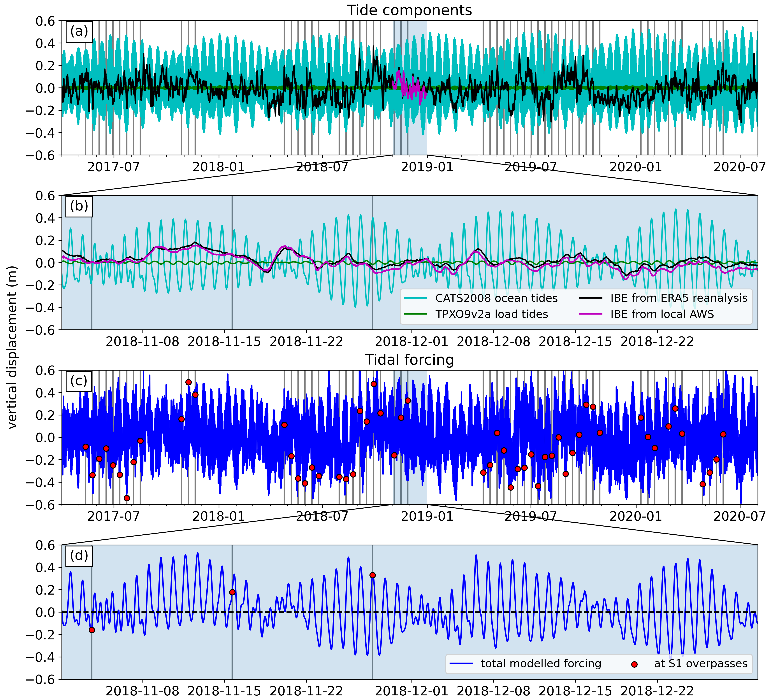Click the panel (c) label box
This screenshot has width=772, height=700.
pos(79,381)
